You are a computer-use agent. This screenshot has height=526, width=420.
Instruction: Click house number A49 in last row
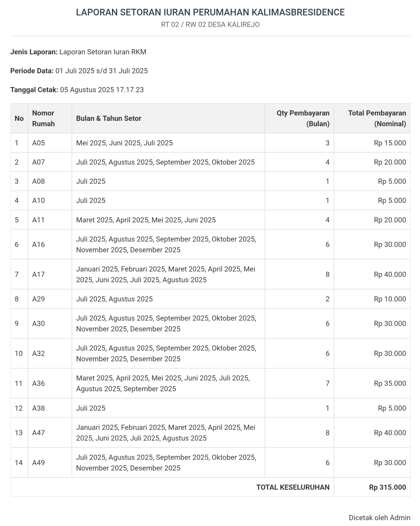click(38, 463)
